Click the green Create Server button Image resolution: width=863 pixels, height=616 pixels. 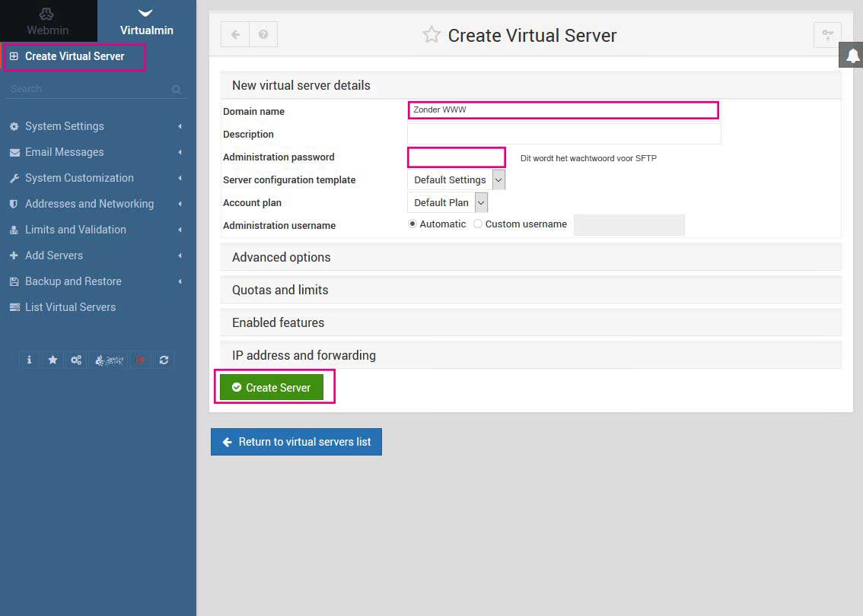tap(271, 387)
